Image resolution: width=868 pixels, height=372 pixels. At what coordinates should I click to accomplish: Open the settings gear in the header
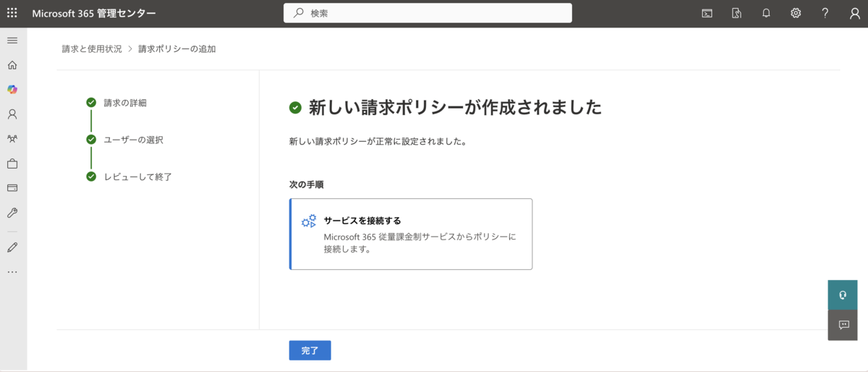click(796, 13)
